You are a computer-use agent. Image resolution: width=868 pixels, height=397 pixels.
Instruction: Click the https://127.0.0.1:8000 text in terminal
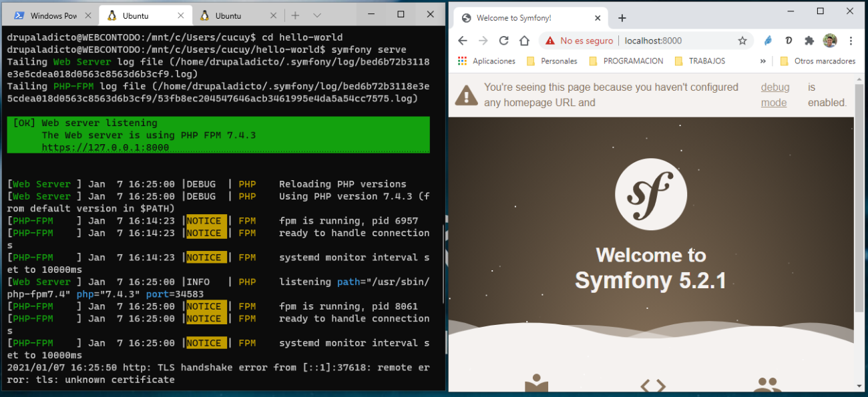coord(105,147)
